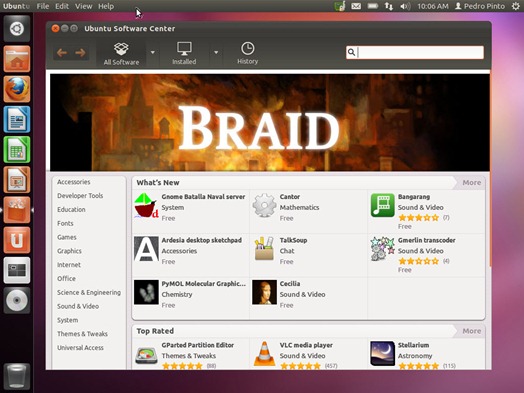Select the Cecilia app icon
Image resolution: width=524 pixels, height=393 pixels.
point(264,292)
